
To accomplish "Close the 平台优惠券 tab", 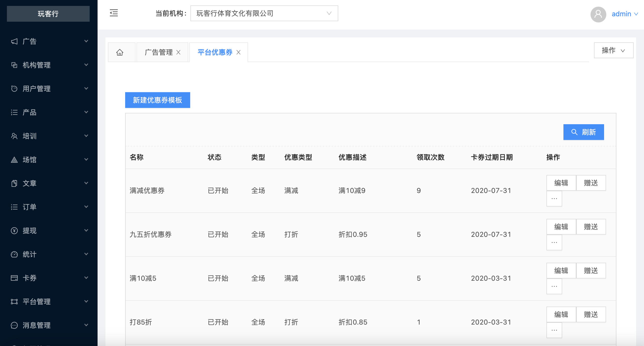I will point(238,52).
